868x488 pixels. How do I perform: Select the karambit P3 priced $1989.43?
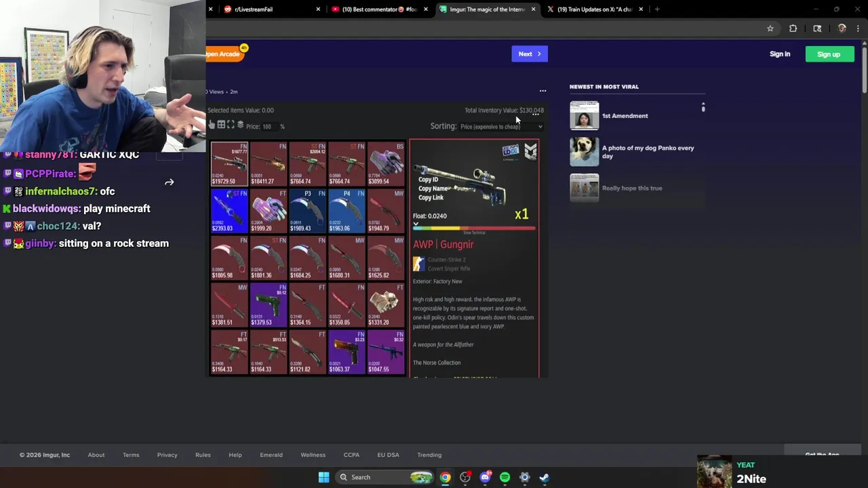308,211
